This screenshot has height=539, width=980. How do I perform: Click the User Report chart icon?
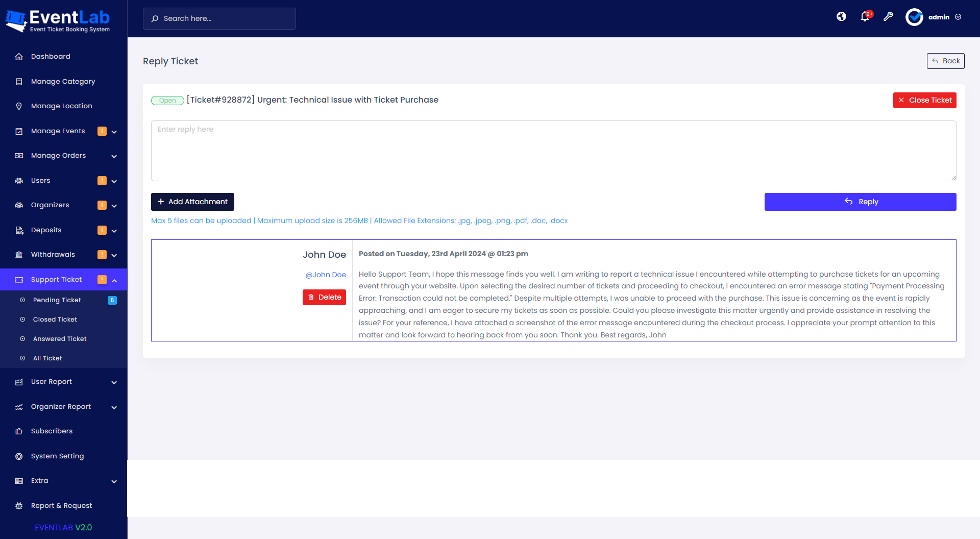[x=19, y=382]
